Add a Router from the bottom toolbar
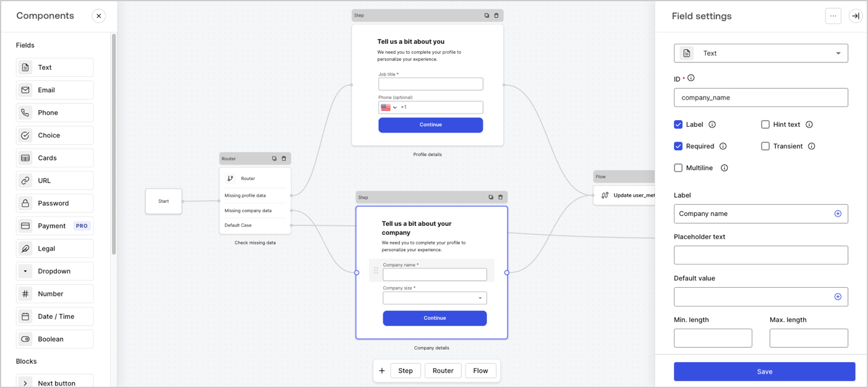The width and height of the screenshot is (868, 388). click(x=443, y=370)
